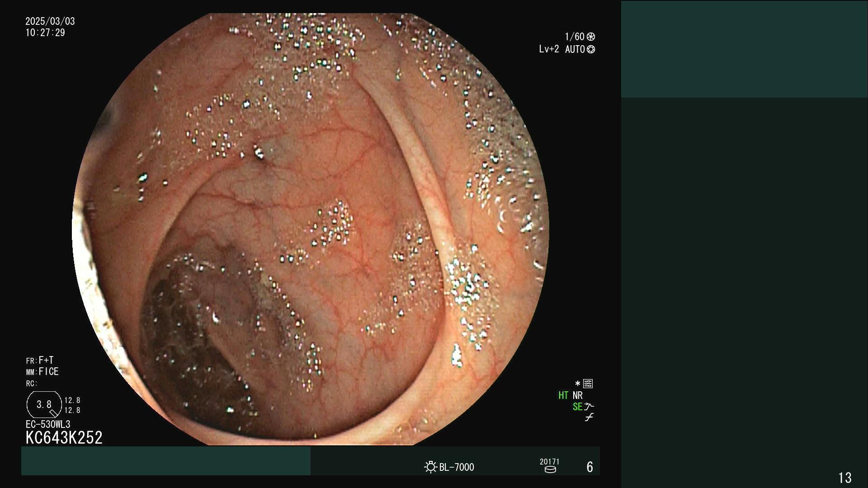Click the green HT indicator
Viewport: 868px width, 488px height.
(x=563, y=395)
